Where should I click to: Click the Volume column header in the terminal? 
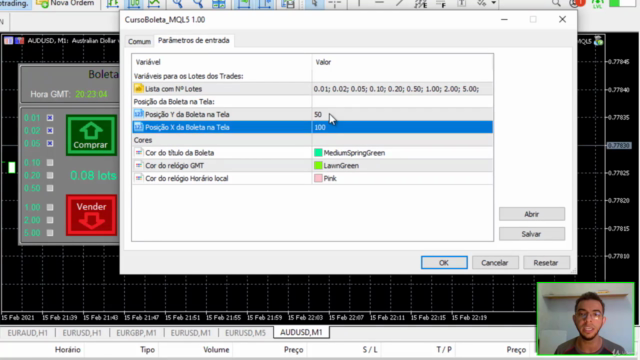coord(216,350)
